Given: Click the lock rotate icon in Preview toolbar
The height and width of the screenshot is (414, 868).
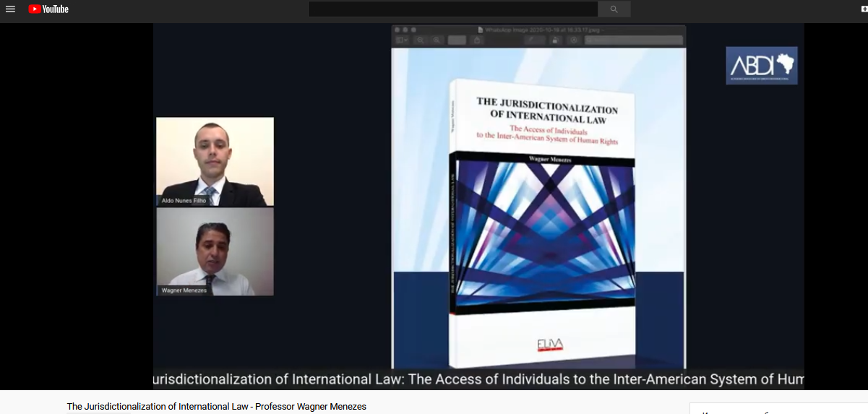Looking at the screenshot, I should [x=554, y=40].
